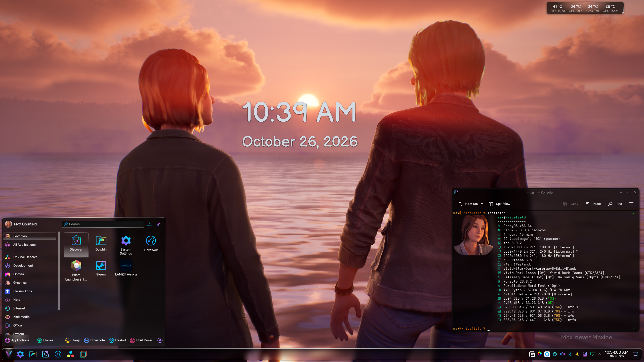Click the Hibernate button
The height and width of the screenshot is (362, 644).
pyautogui.click(x=94, y=340)
